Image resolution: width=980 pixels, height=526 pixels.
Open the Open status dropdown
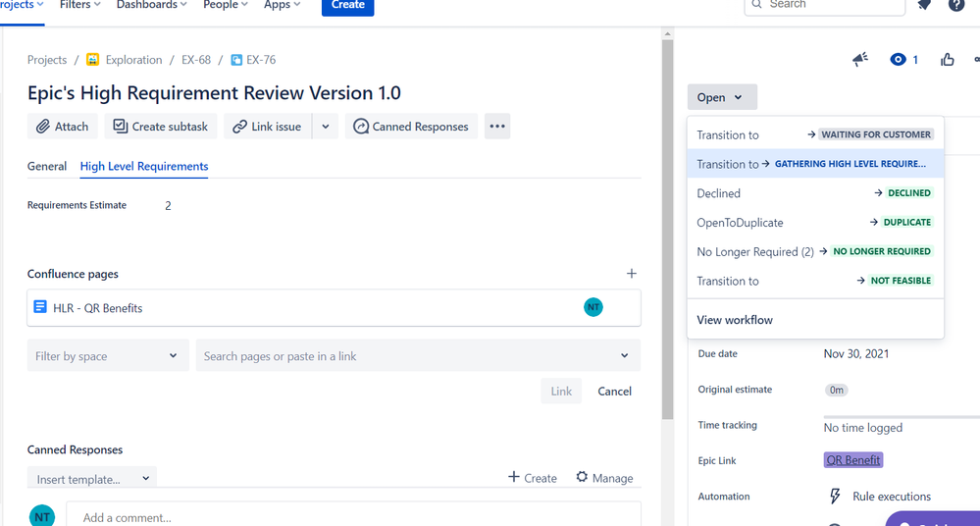[x=722, y=97]
